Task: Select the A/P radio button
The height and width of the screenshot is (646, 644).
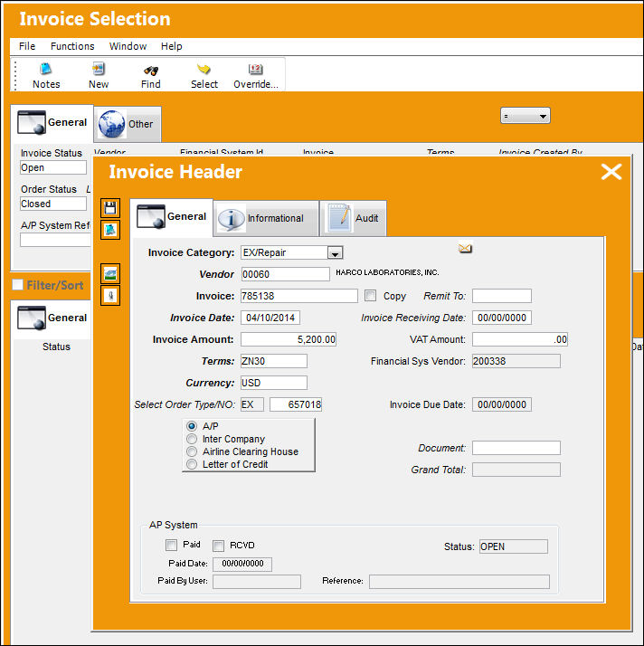Action: pos(192,426)
